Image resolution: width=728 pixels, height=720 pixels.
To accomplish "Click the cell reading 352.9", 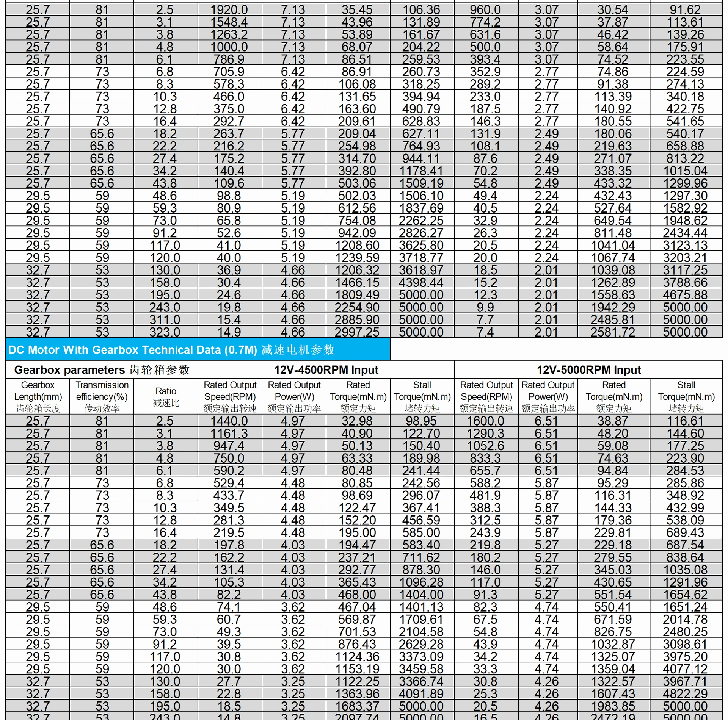I will [485, 72].
